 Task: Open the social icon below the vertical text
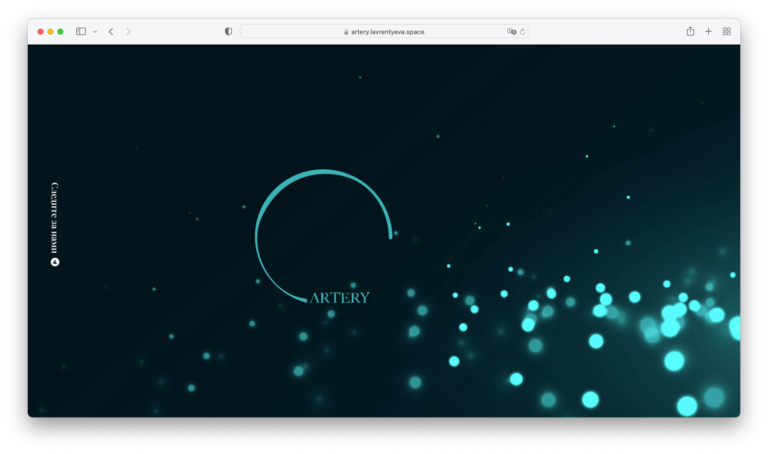click(55, 262)
